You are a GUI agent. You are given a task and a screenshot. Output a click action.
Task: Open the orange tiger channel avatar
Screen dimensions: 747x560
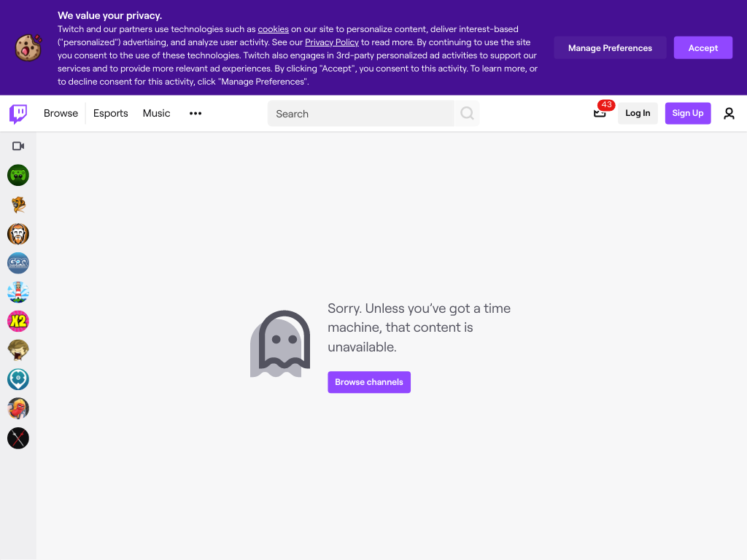tap(18, 205)
